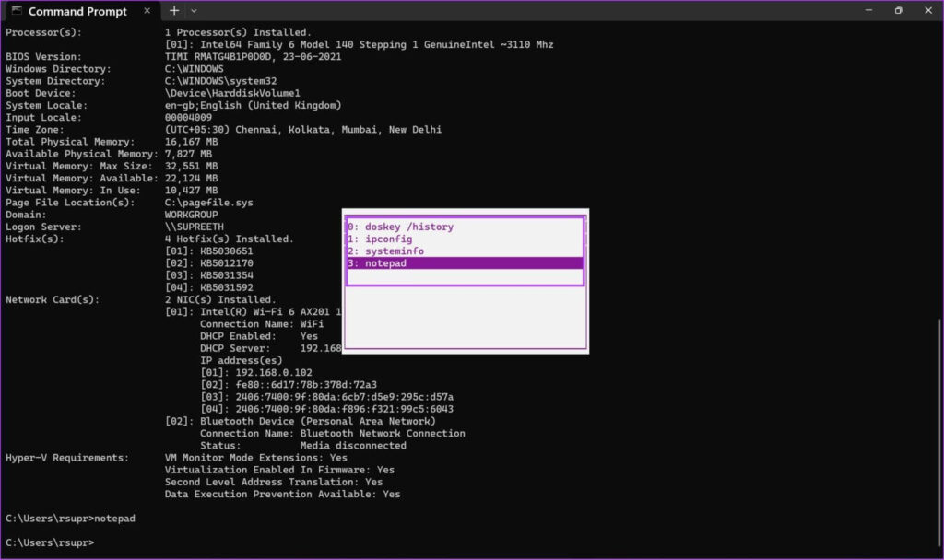Screen dimensions: 944x560
Task: Click the close icon in the title bar
Action: point(928,10)
